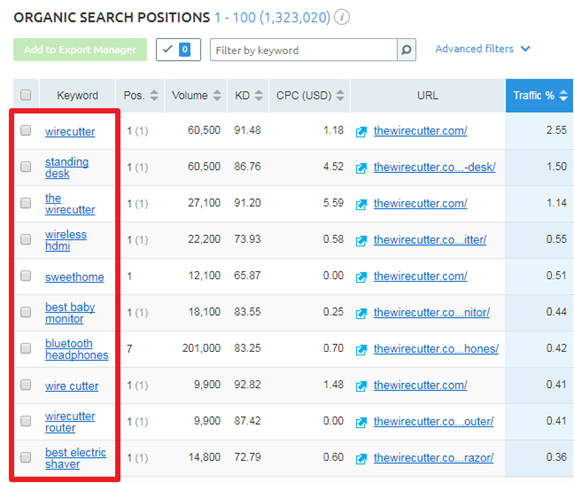Viewport: 574px width, 483px height.
Task: Click the magnifier search icon in keyword filter
Action: 406,50
